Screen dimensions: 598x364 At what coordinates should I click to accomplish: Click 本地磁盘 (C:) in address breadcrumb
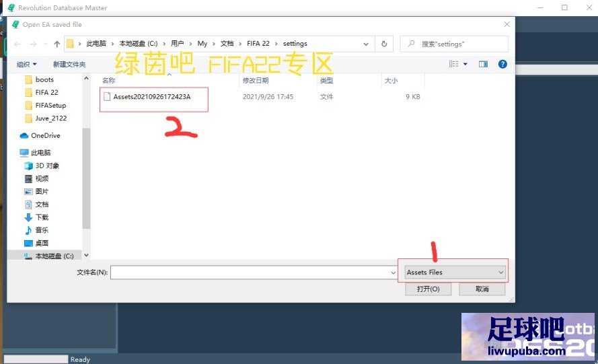coord(139,44)
